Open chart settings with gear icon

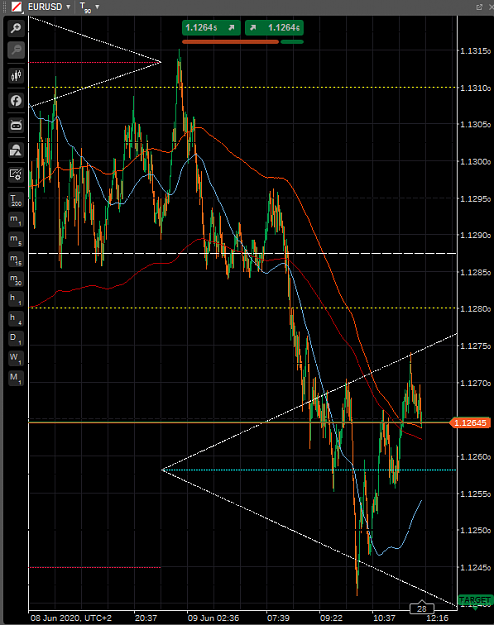click(x=16, y=174)
